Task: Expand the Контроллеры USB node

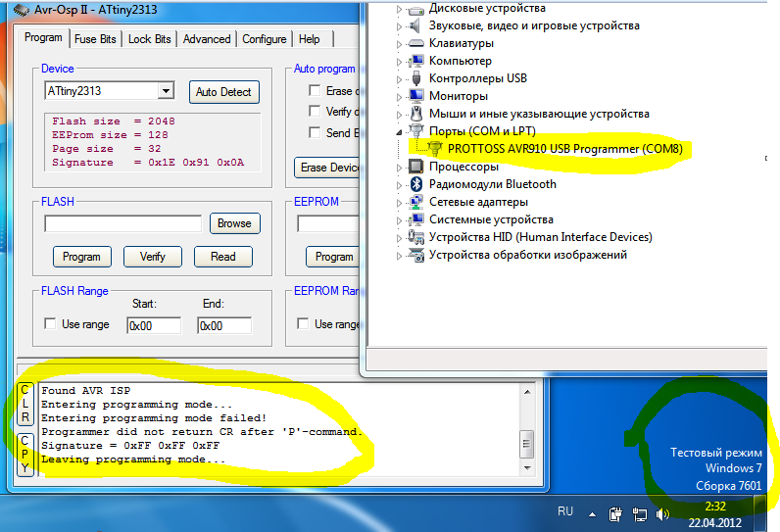Action: click(x=399, y=78)
